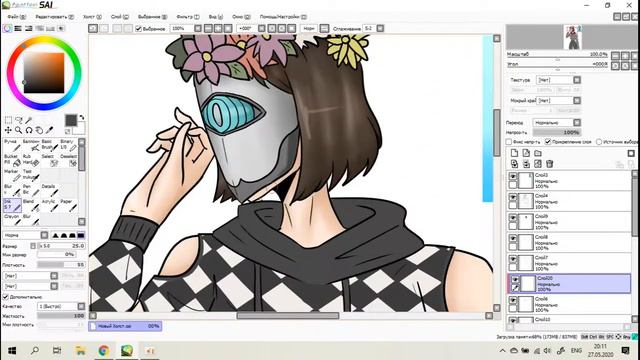This screenshot has height=360, width=640.
Task: Select the hand pan tool
Action: pyautogui.click(x=39, y=130)
